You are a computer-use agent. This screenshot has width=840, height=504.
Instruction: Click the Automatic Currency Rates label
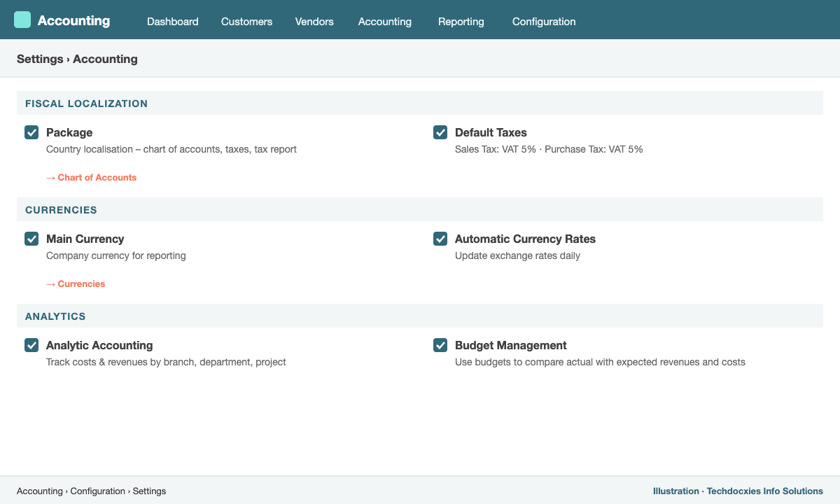(x=525, y=239)
